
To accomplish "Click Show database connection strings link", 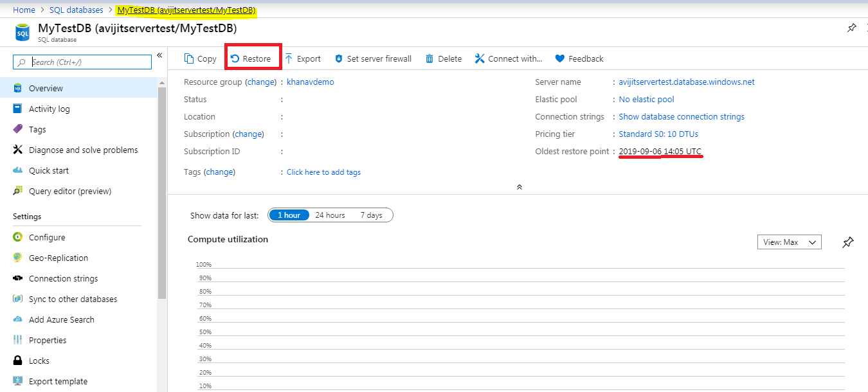I will click(681, 117).
